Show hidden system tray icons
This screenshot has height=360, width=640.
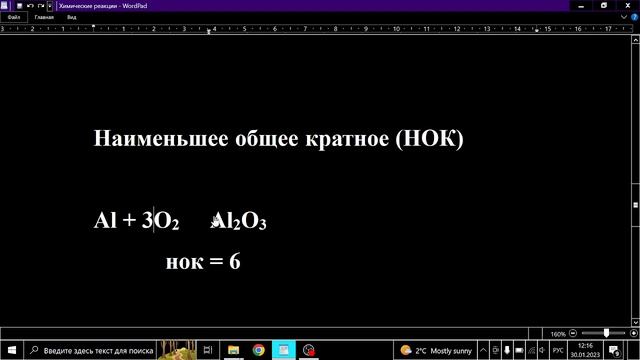click(x=483, y=350)
